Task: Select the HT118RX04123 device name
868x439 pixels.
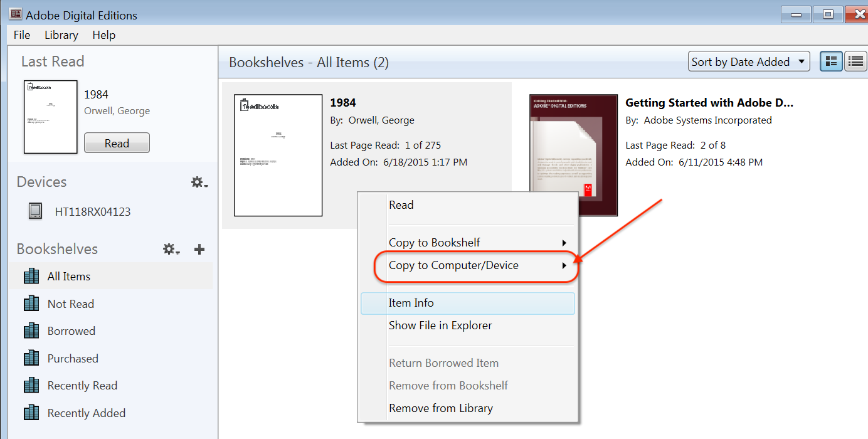Action: pyautogui.click(x=93, y=212)
